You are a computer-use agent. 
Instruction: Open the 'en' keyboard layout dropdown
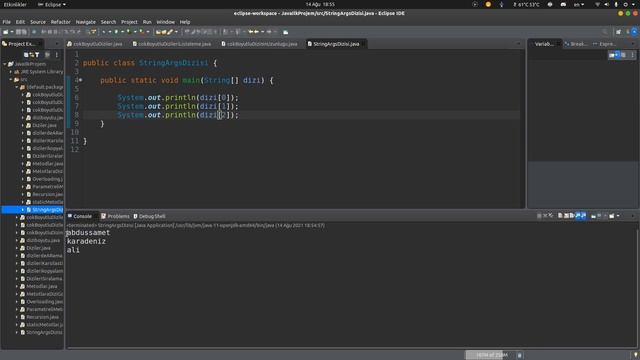point(579,4)
